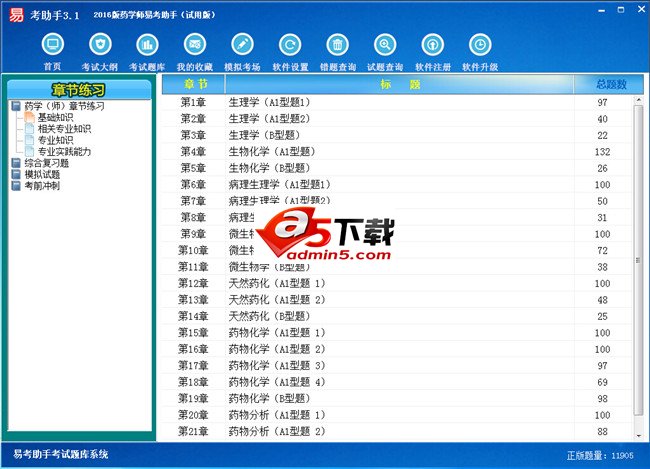Click the count 132 in 第4章 row
The width and height of the screenshot is (650, 469).
point(602,152)
